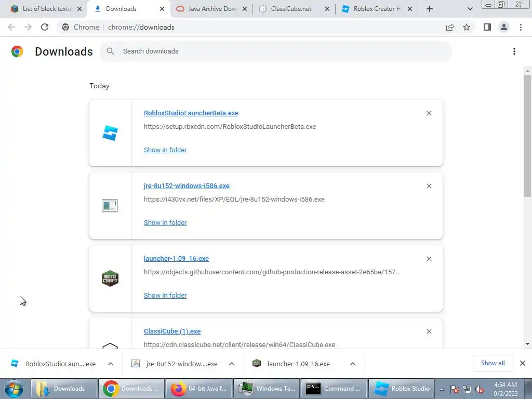
Task: Expand options for jre-8u152 shelf item
Action: point(231,364)
